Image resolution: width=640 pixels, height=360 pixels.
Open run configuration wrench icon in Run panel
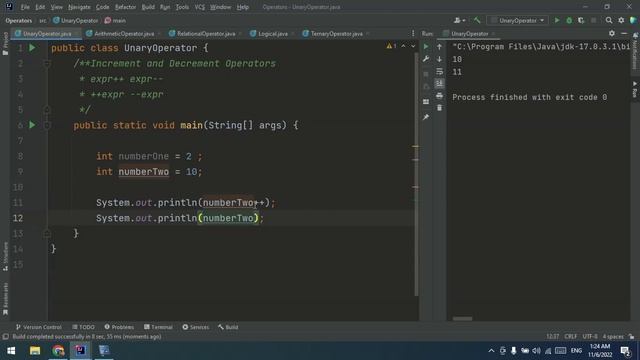tap(426, 59)
